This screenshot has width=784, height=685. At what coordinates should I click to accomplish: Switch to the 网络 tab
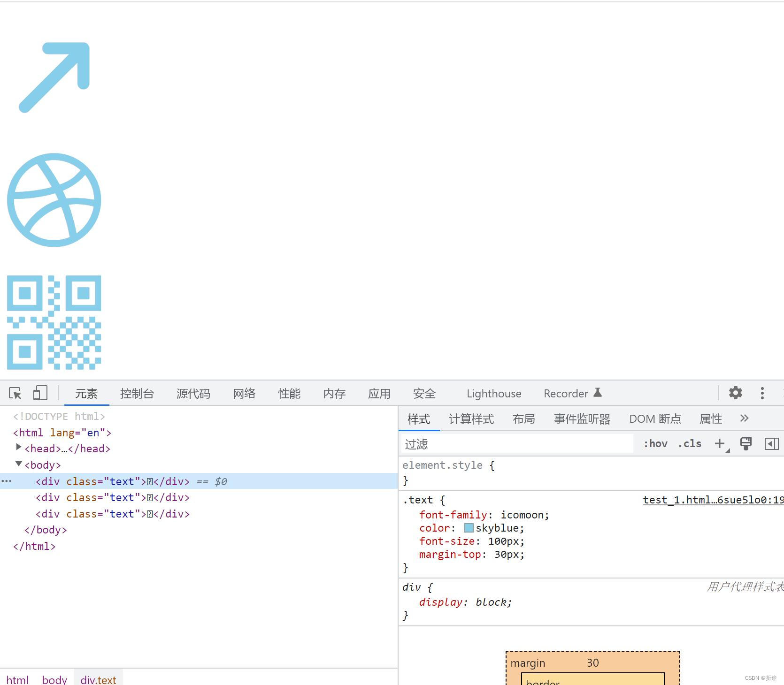[x=244, y=394]
